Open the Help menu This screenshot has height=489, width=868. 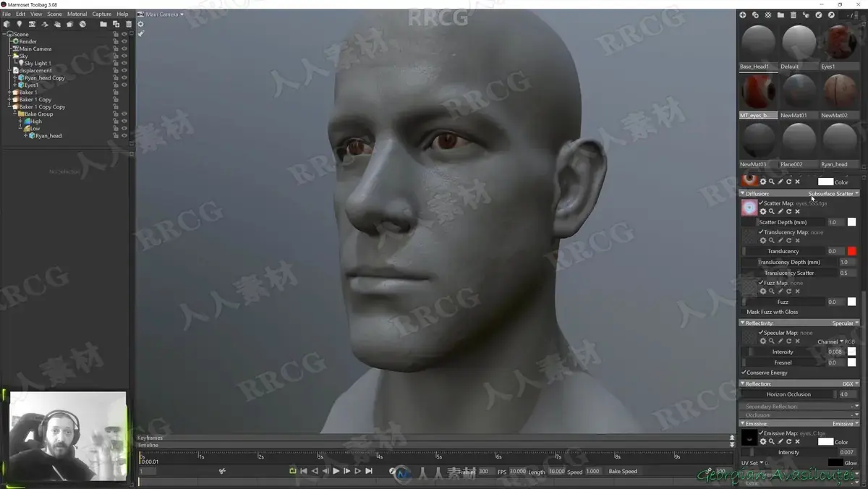(x=122, y=14)
